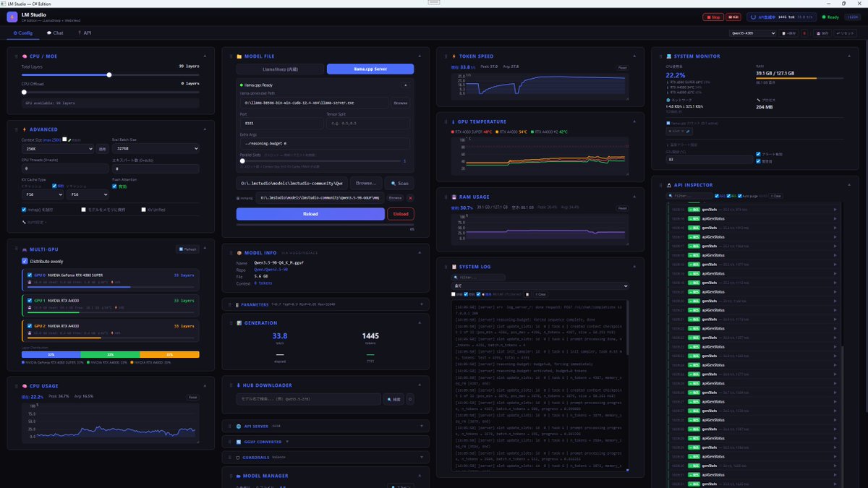This screenshot has height=488, width=868.
Task: Click the API Inspector icon
Action: coord(668,185)
